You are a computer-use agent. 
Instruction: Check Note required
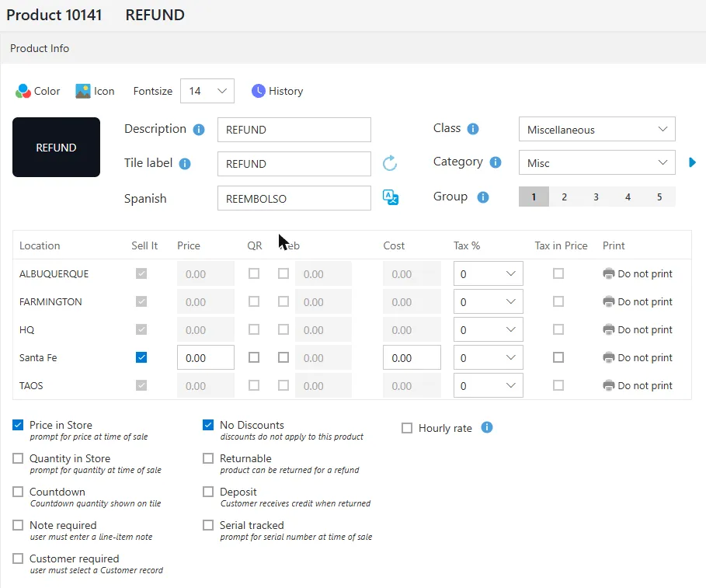coord(18,525)
